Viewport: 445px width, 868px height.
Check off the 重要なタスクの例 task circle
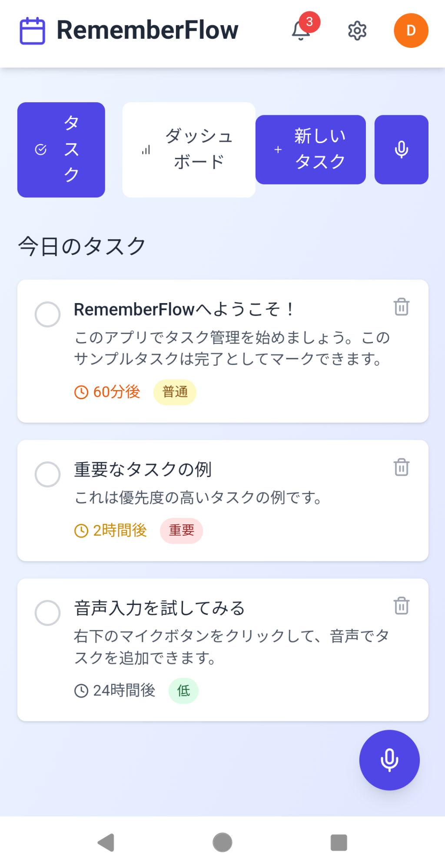tap(47, 474)
